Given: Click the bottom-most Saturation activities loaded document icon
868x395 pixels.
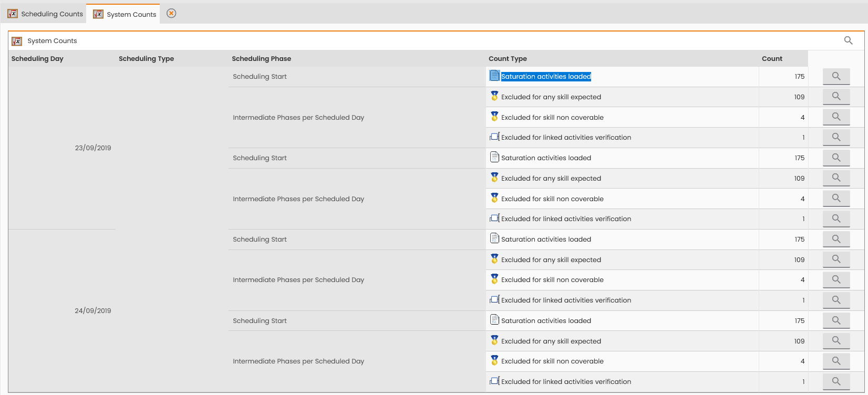Looking at the screenshot, I should click(x=494, y=319).
